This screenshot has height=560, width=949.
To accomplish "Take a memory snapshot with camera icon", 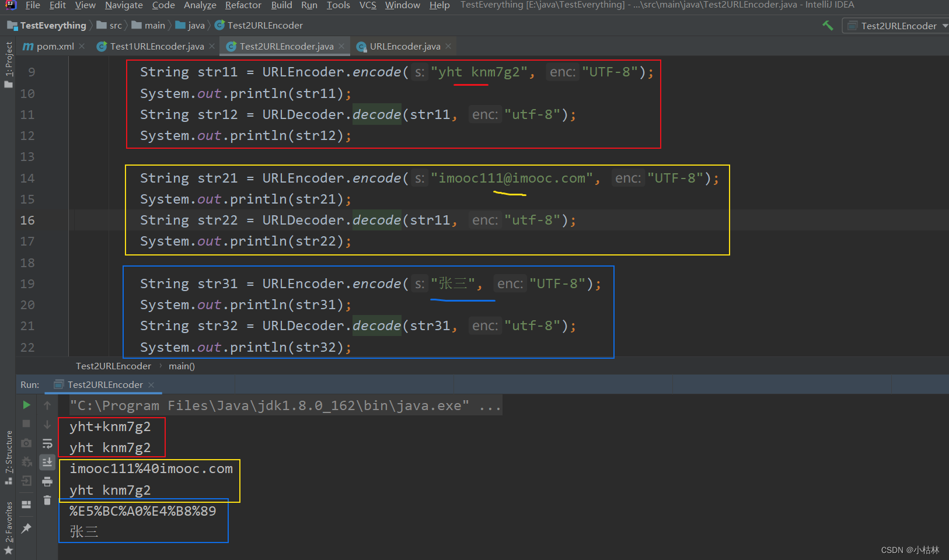I will pos(26,443).
